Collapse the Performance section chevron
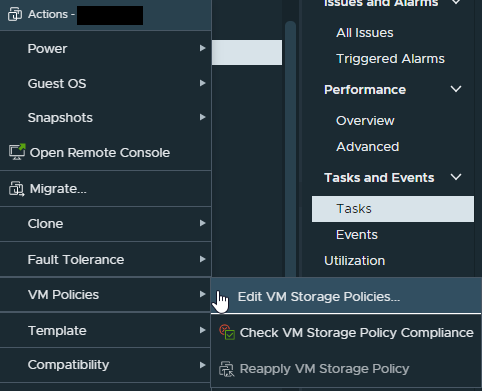Screen dimensions: 482x391 tap(456, 89)
